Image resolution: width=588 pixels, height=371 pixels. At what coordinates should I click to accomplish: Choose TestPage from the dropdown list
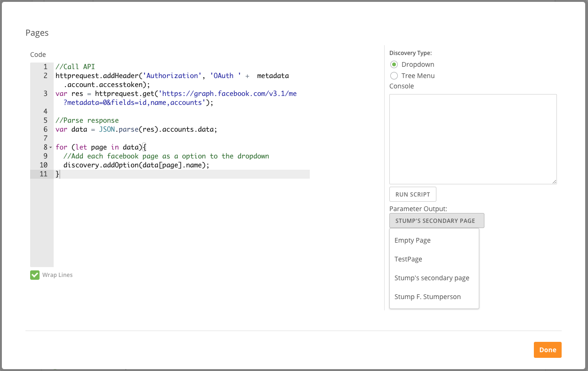click(408, 259)
